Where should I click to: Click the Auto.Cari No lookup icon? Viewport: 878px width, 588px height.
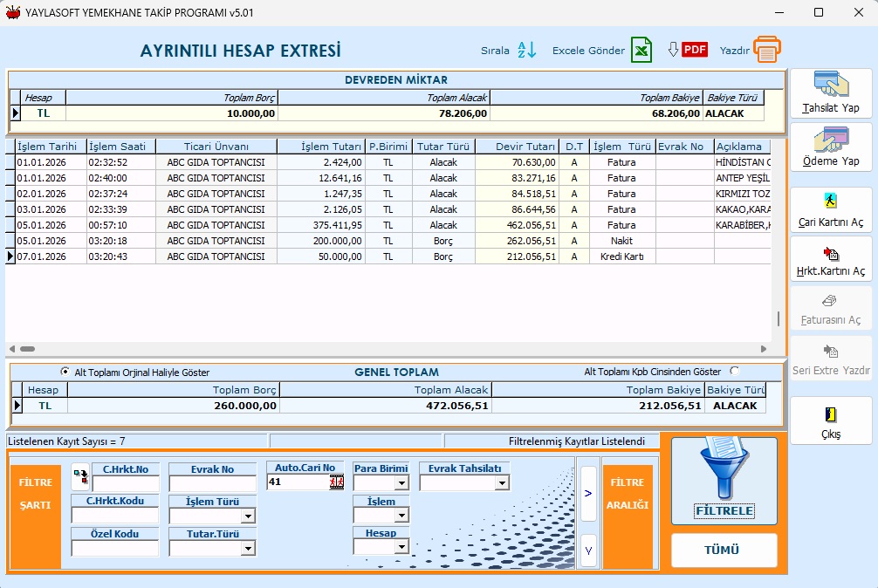tap(337, 482)
